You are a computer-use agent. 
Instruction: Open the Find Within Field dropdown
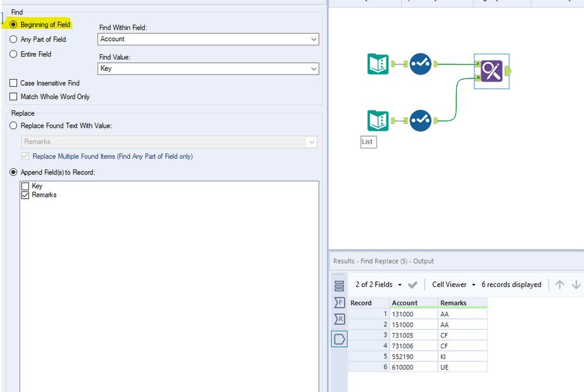pyautogui.click(x=208, y=39)
